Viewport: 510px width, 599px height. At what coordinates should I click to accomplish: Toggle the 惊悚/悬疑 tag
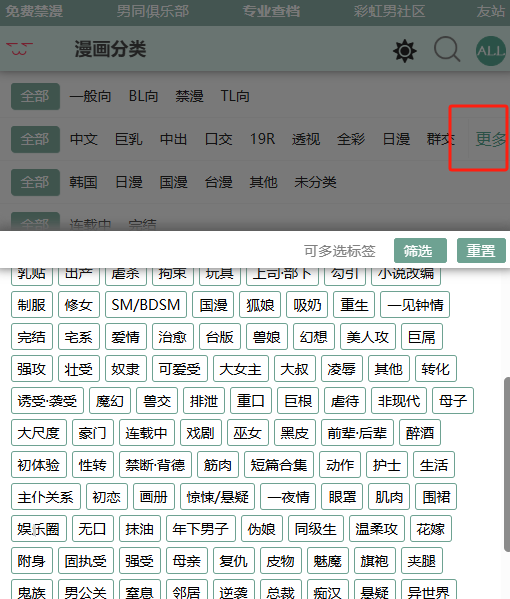[217, 497]
